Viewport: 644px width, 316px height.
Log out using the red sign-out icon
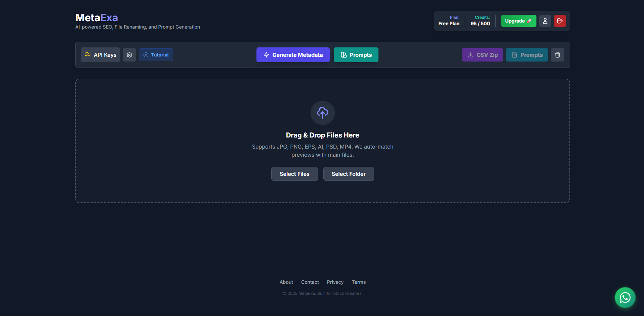point(560,21)
